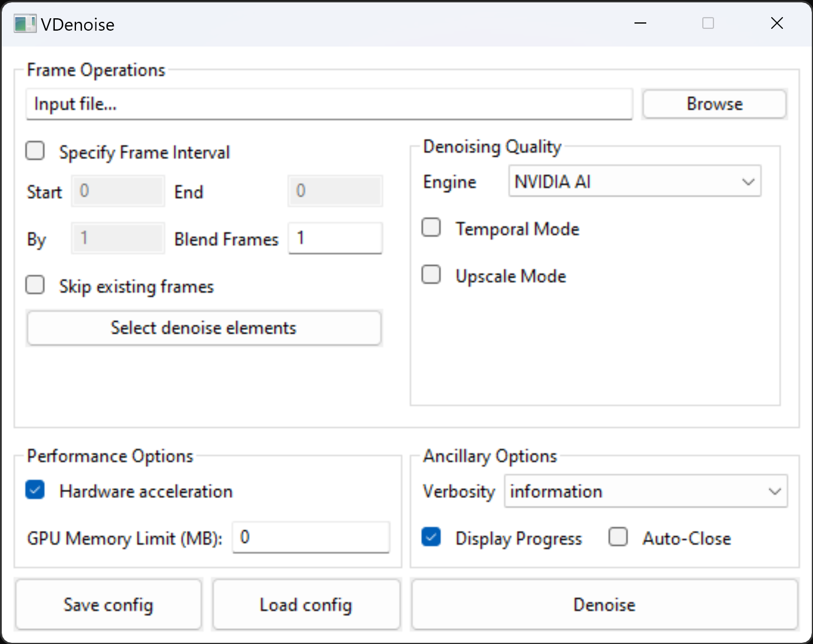Screen dimensions: 813x644
Task: Click the Save config button
Action: pyautogui.click(x=108, y=605)
